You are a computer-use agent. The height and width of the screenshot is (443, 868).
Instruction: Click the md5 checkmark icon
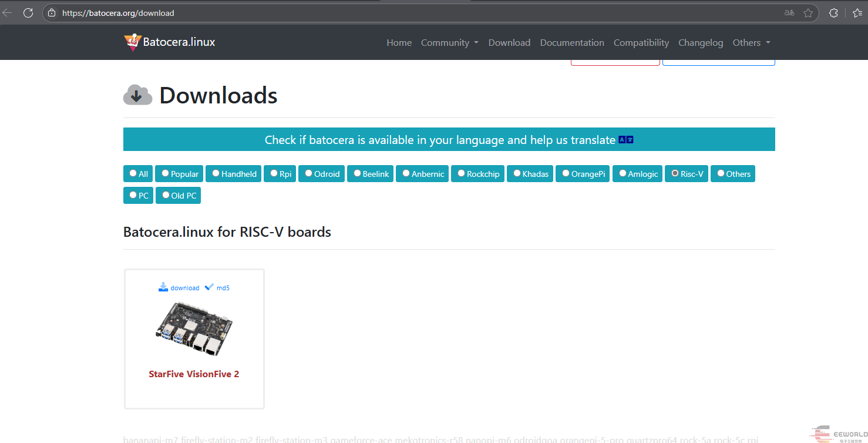pyautogui.click(x=209, y=287)
